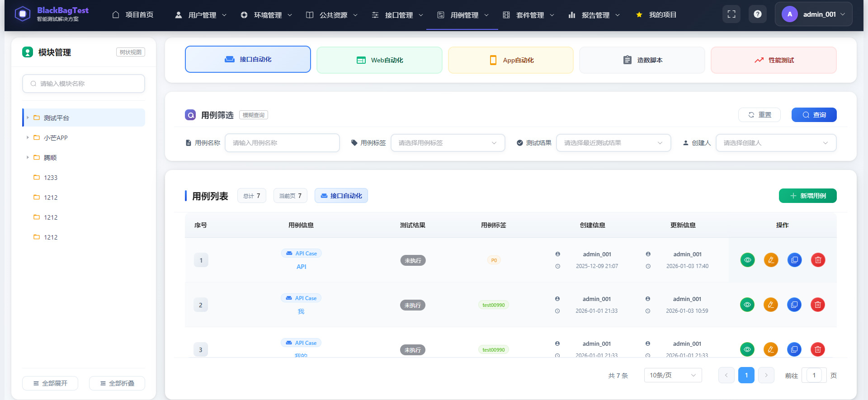Click the BlackBagTest logo icon
Viewport: 868px width, 400px height.
pos(23,14)
